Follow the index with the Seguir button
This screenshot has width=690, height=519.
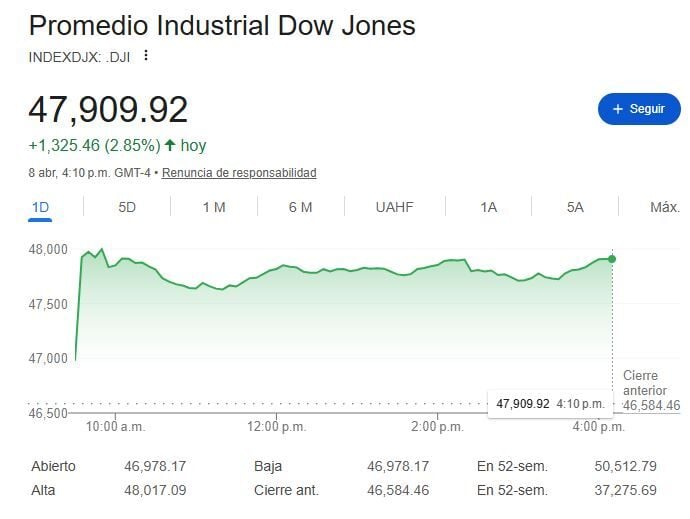pyautogui.click(x=638, y=109)
